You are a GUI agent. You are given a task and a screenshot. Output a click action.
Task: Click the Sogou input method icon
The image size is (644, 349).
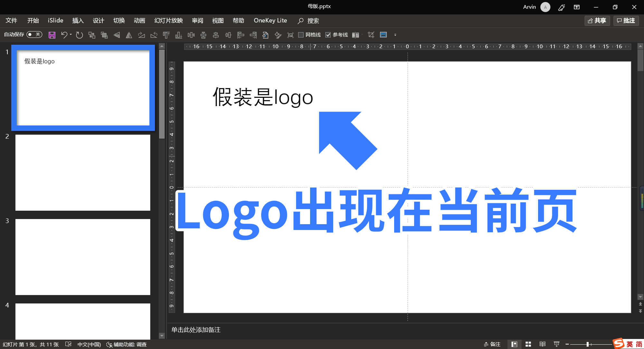click(x=618, y=343)
